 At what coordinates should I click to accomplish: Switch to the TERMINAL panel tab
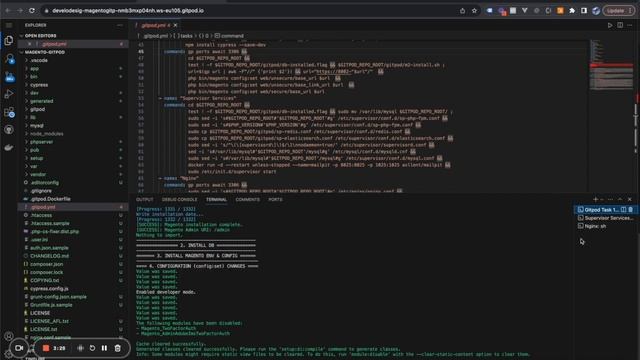pyautogui.click(x=216, y=200)
